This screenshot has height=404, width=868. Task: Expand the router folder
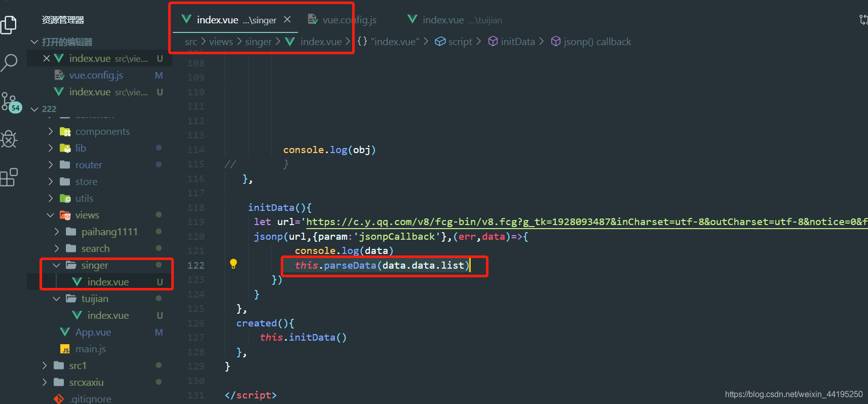50,165
